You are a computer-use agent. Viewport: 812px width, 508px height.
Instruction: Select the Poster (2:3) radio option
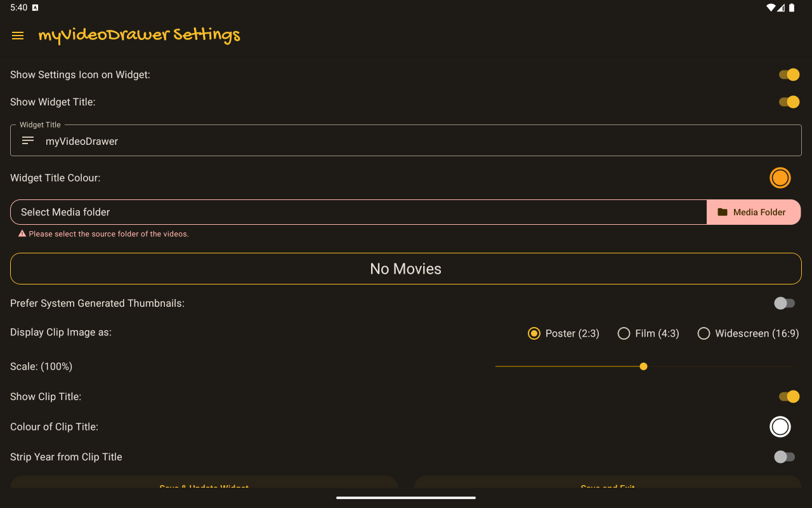(534, 333)
